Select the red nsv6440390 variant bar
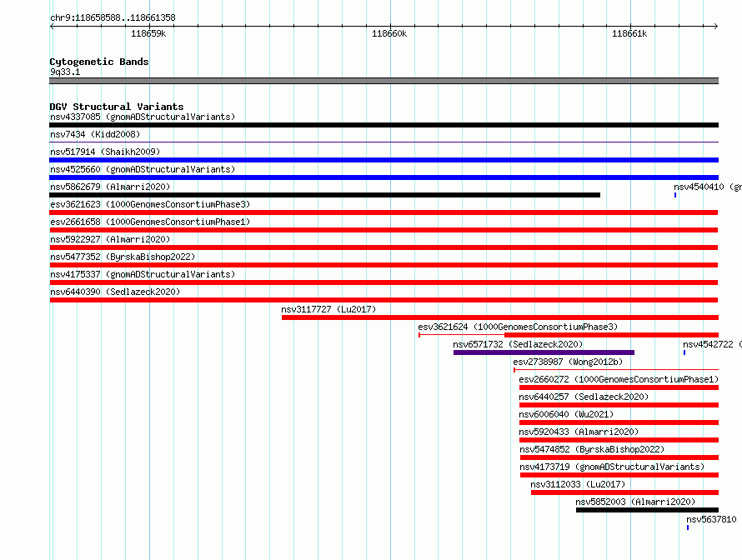This screenshot has width=742, height=560. (384, 300)
